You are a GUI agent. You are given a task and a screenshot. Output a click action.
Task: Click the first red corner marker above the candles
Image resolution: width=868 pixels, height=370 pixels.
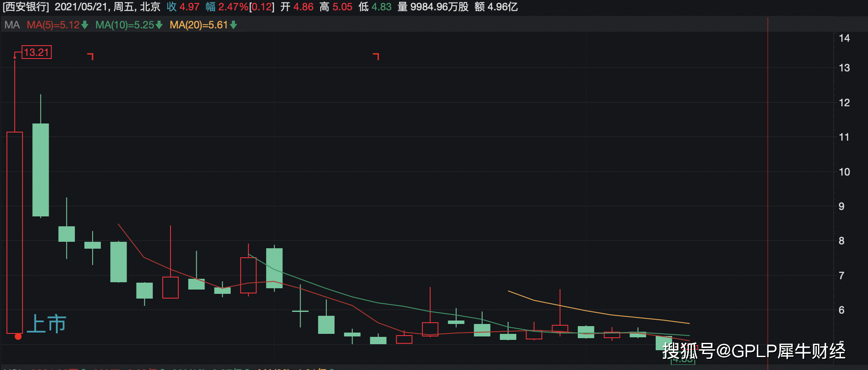[x=90, y=56]
